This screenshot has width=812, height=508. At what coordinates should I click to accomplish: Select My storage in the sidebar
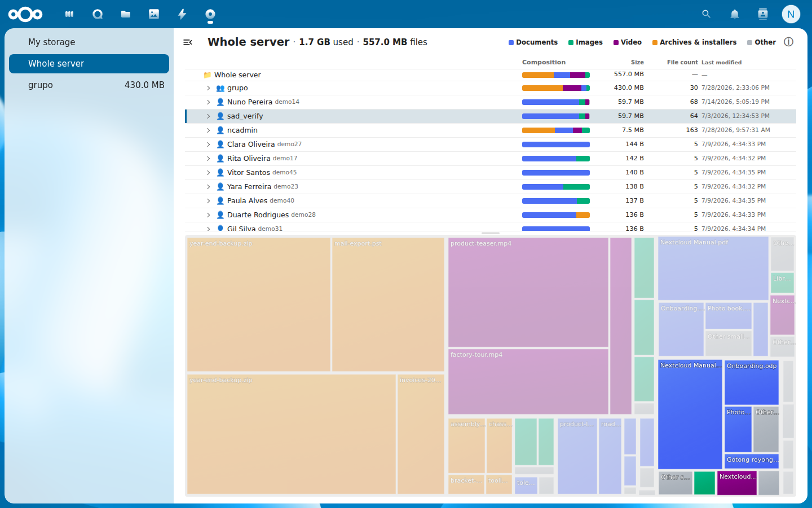89,42
